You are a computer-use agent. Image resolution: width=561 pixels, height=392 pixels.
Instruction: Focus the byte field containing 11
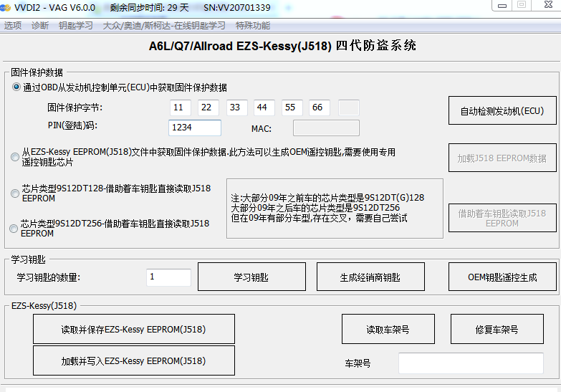(x=181, y=107)
